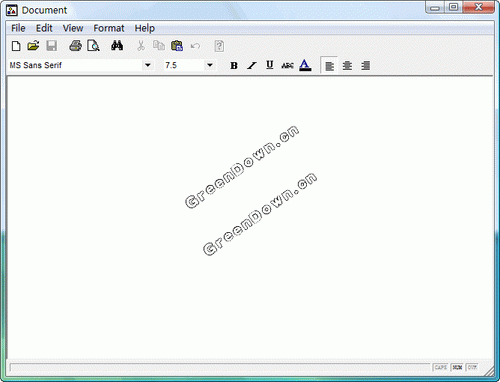This screenshot has height=382, width=500.
Task: Click the Save floppy disk icon
Action: 51,46
